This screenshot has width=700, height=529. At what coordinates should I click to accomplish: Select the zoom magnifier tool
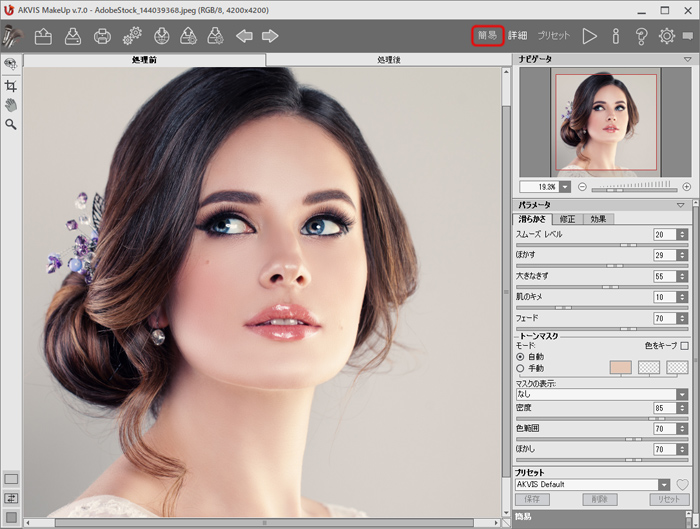point(11,125)
